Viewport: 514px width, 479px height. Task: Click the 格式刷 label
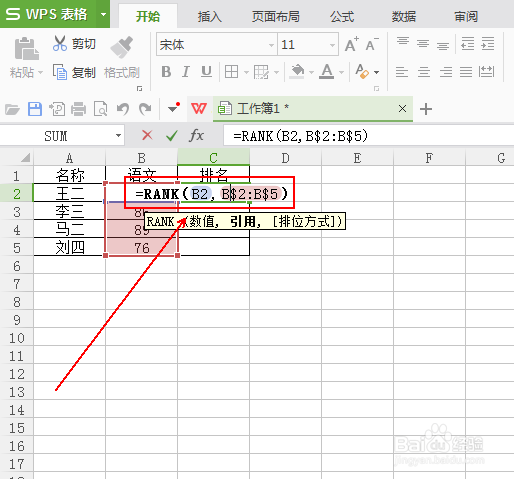coord(122,72)
